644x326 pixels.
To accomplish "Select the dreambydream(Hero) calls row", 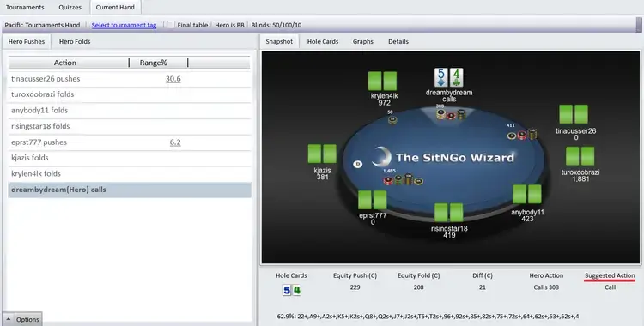I will coord(130,190).
